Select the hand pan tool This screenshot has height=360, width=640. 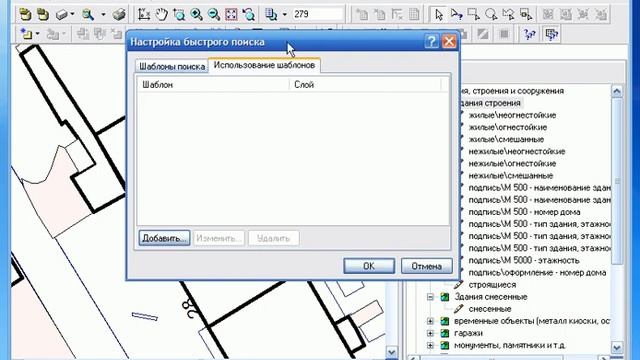click(x=162, y=15)
